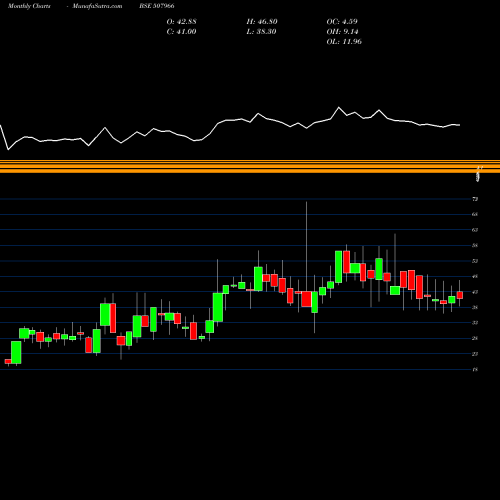Click the highest peak of the white line
This screenshot has width=500, height=500.
[339, 107]
